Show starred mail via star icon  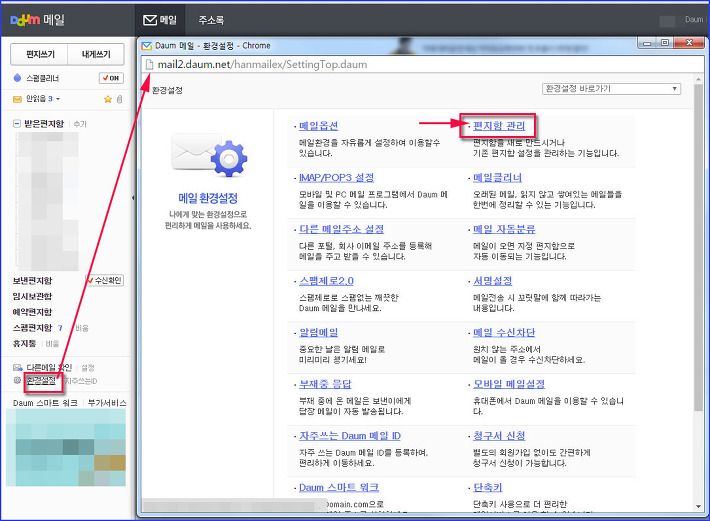point(108,99)
